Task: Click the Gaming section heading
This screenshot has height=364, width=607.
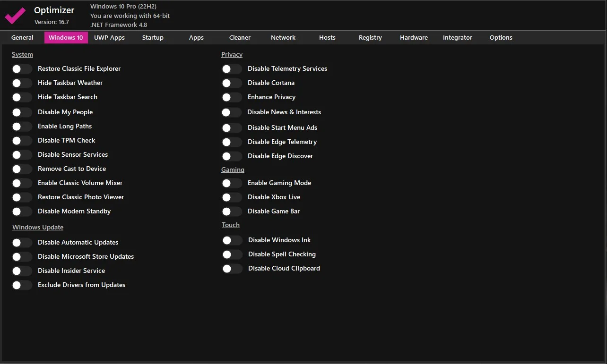Action: click(233, 170)
